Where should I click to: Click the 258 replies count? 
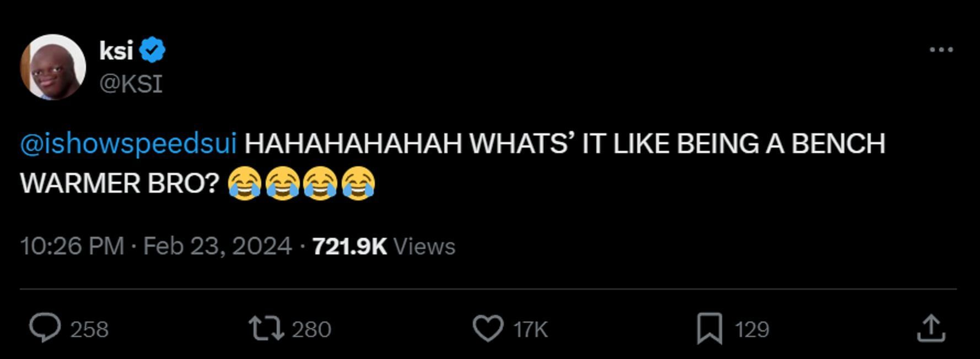point(89,329)
